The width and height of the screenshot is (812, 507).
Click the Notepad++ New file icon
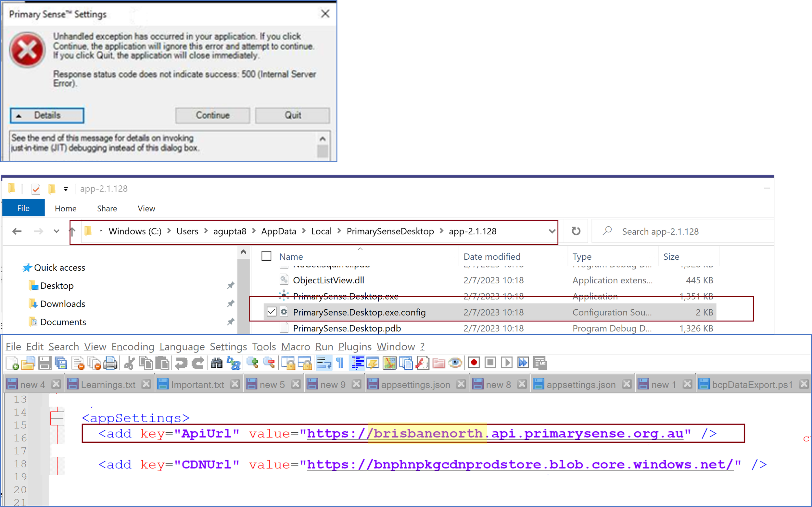tap(12, 363)
